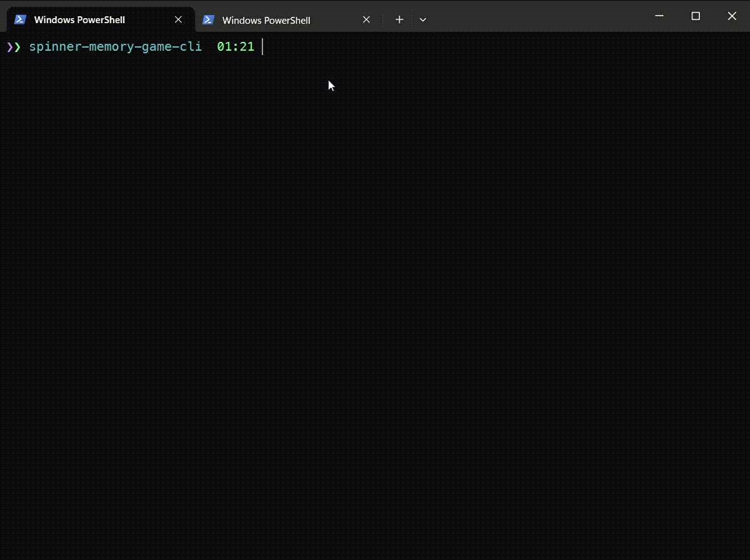This screenshot has width=750, height=560.
Task: Click the prompt chevron symbol
Action: (14, 47)
